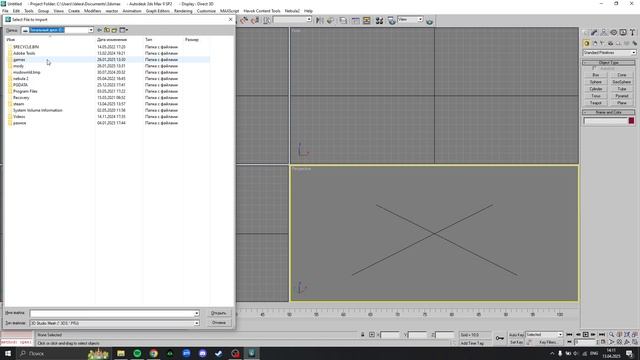
Task: Toggle Spinner Snap in main toolbar
Action: [255, 20]
